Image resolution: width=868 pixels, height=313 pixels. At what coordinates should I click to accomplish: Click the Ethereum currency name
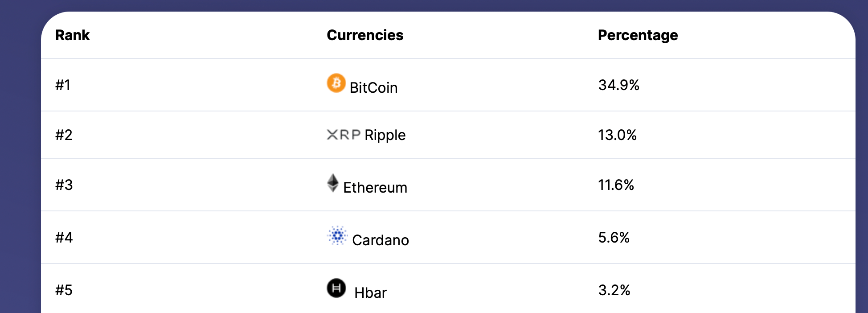[375, 188]
